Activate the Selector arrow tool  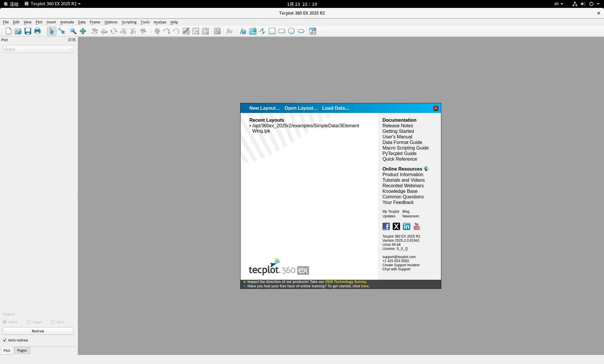tap(52, 31)
